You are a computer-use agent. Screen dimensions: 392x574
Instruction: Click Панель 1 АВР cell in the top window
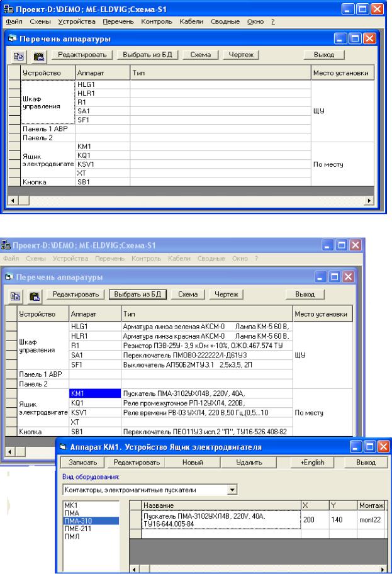(x=48, y=128)
